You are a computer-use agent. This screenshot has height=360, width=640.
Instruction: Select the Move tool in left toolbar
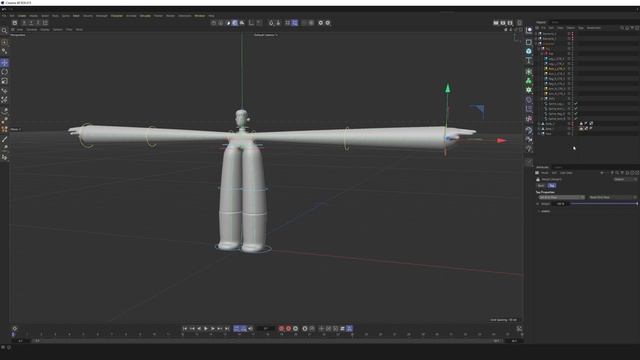click(x=4, y=62)
